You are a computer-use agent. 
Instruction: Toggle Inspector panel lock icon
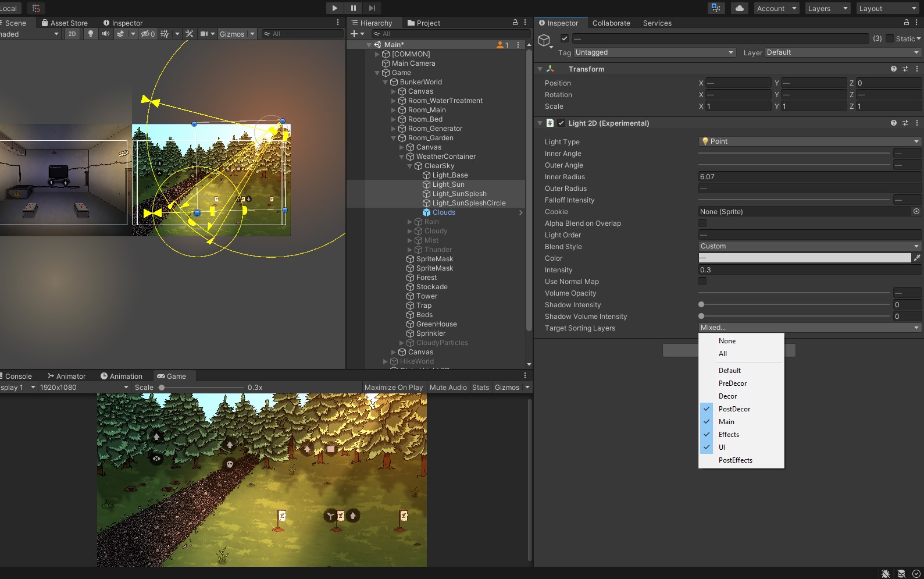tap(906, 22)
